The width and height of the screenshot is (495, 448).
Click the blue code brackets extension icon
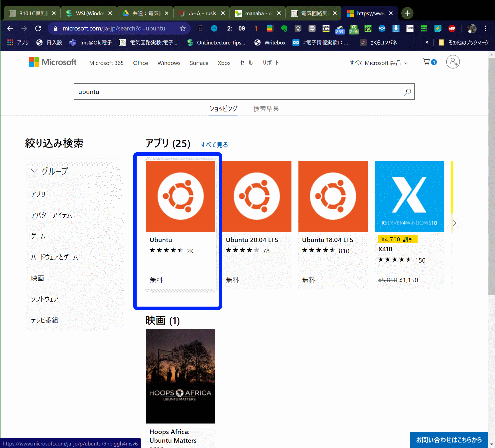coord(214,28)
